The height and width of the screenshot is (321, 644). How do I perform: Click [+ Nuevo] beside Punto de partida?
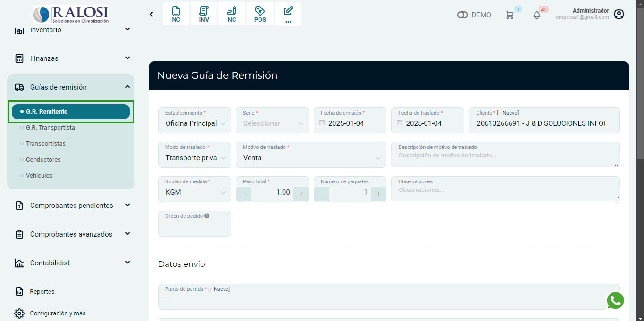[x=219, y=289]
